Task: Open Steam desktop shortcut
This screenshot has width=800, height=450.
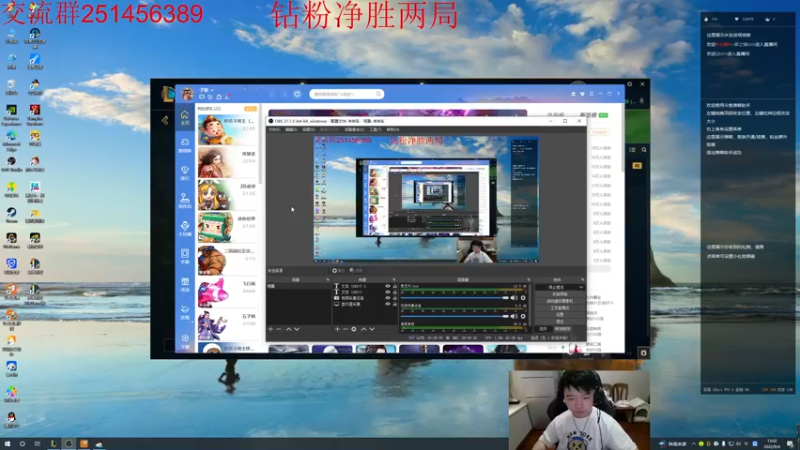Action: (x=11, y=214)
